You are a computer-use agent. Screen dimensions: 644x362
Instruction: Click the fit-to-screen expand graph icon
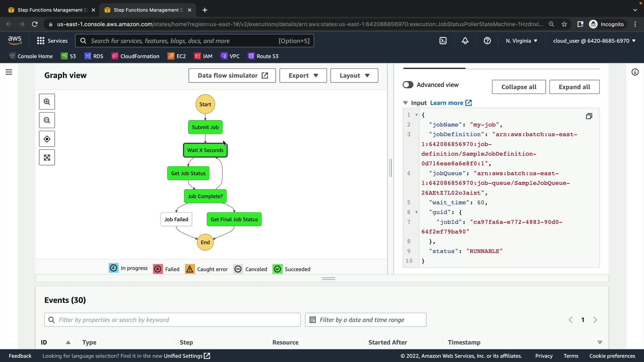point(47,158)
